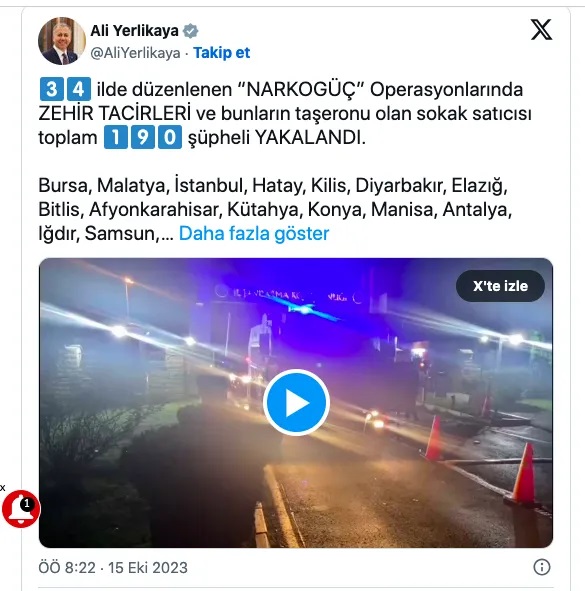585x591 pixels.
Task: Open Ali Yerlikaya's profile picture
Action: click(62, 41)
